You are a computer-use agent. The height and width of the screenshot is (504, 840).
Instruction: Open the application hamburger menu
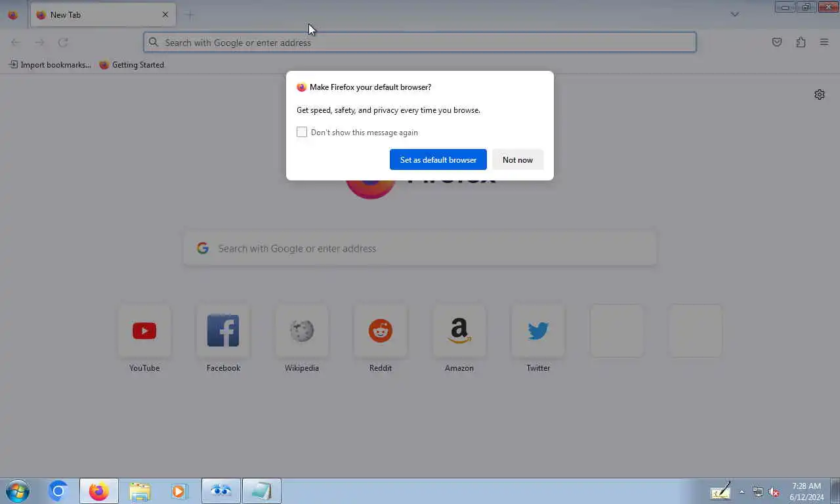(824, 42)
